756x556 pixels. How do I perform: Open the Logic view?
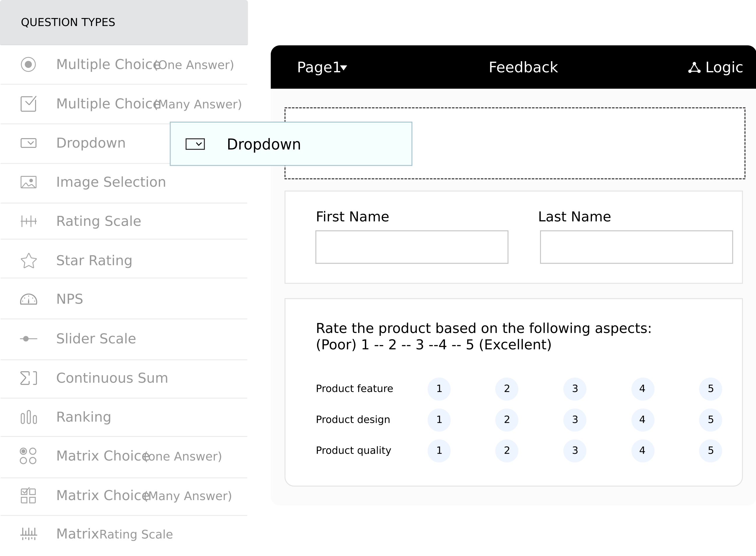coord(715,67)
